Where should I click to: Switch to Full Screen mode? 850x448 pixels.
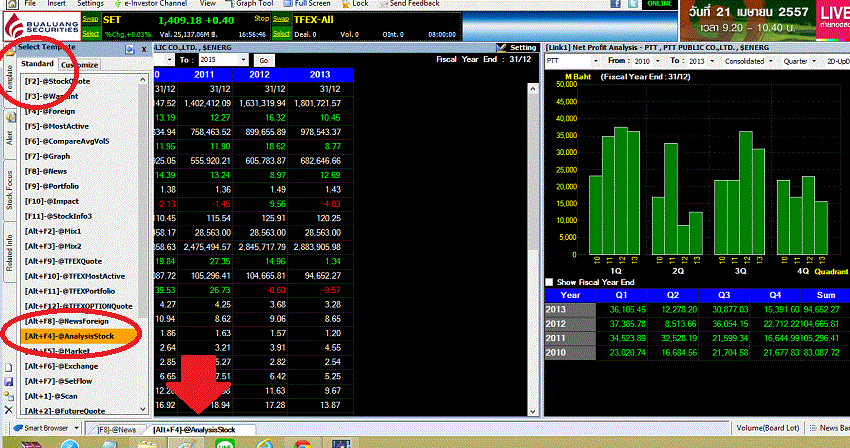point(307,3)
